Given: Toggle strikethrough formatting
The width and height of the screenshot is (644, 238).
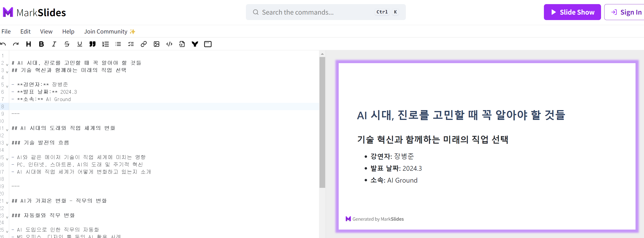Looking at the screenshot, I should tap(67, 44).
